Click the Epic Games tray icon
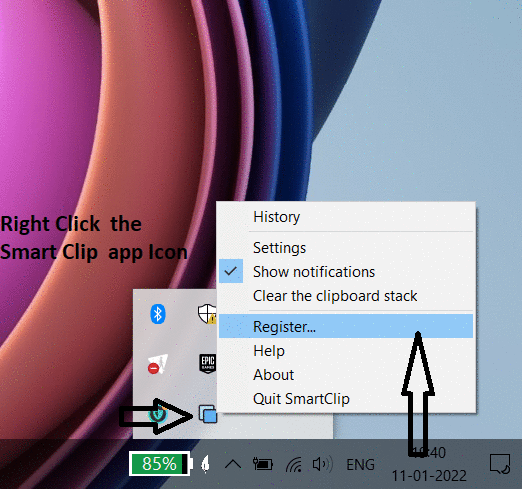 coord(208,363)
